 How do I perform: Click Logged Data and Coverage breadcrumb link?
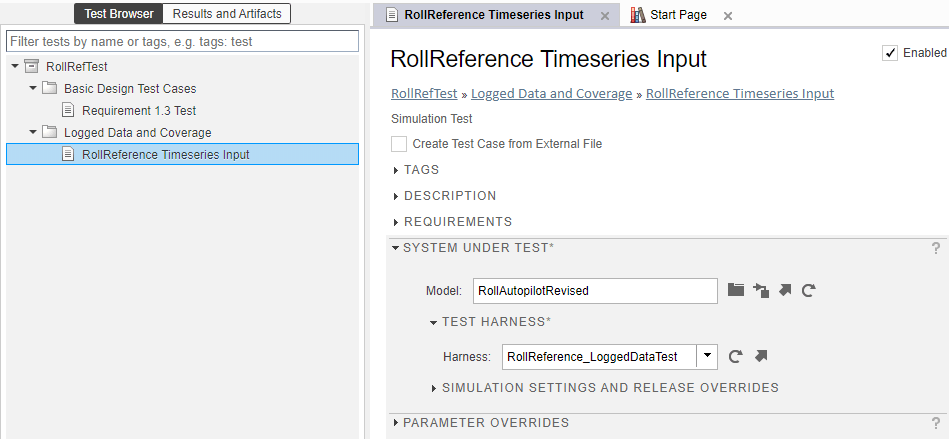coord(551,94)
